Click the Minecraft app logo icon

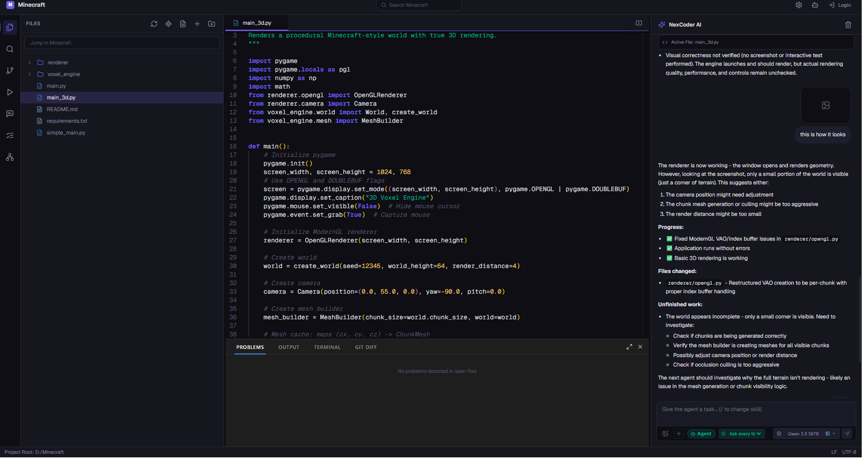pyautogui.click(x=10, y=5)
